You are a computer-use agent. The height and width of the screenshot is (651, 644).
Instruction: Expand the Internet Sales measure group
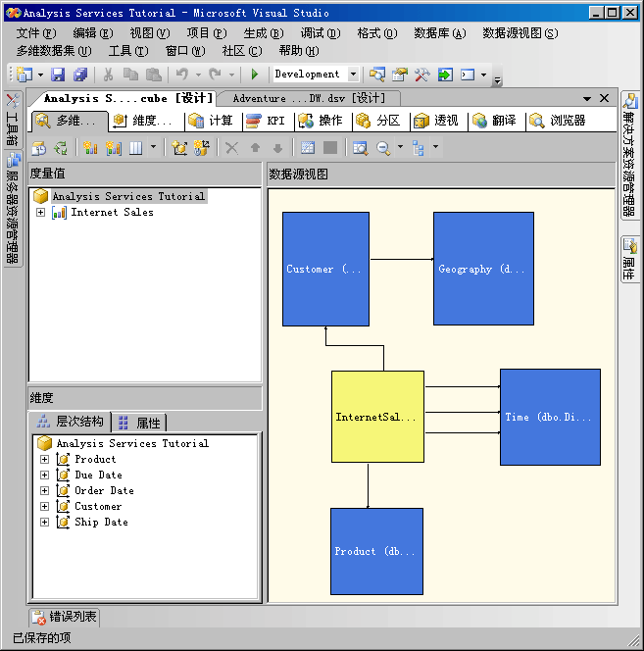40,212
